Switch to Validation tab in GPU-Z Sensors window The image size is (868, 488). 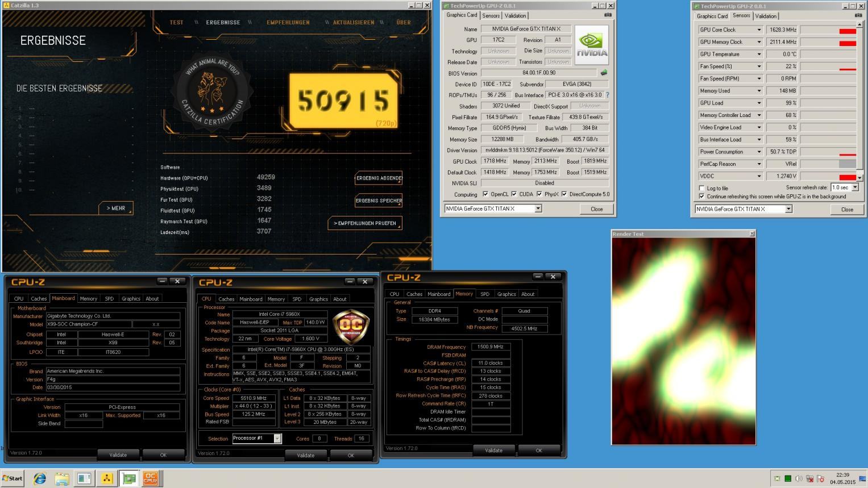[766, 16]
